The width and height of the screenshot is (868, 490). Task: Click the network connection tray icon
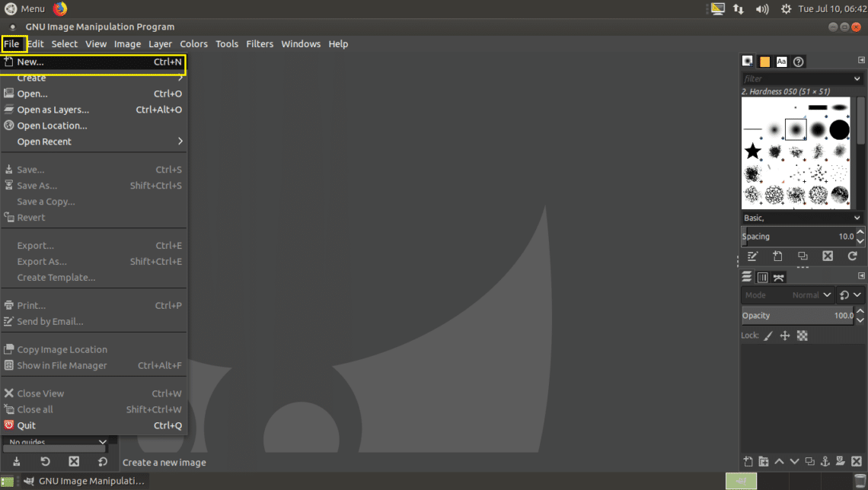tap(739, 9)
